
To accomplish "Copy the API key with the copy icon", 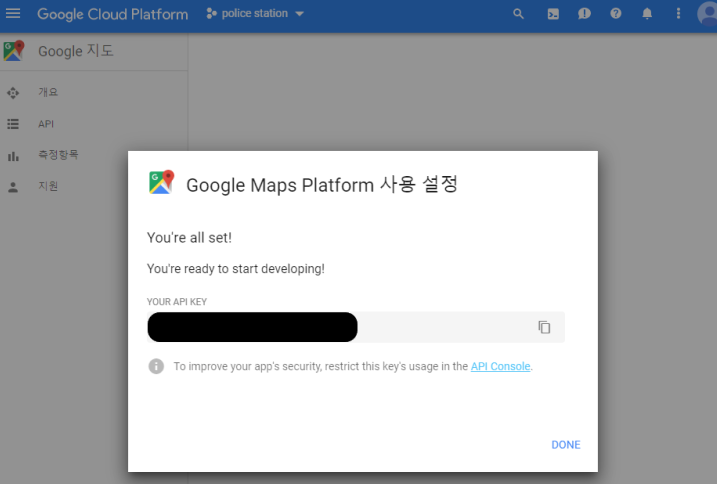I will click(544, 327).
